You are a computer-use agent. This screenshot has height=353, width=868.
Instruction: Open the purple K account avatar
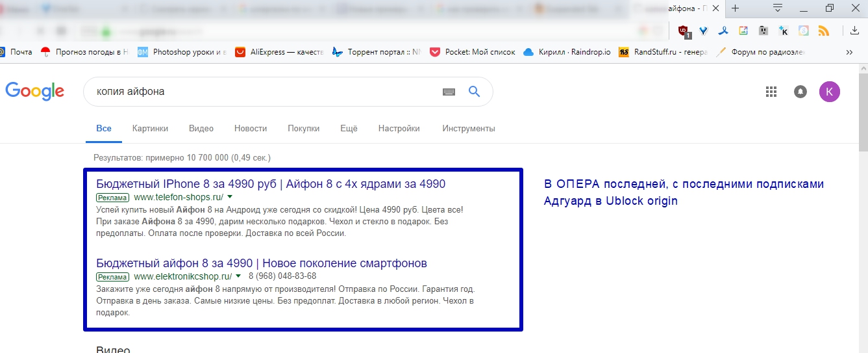pos(830,92)
